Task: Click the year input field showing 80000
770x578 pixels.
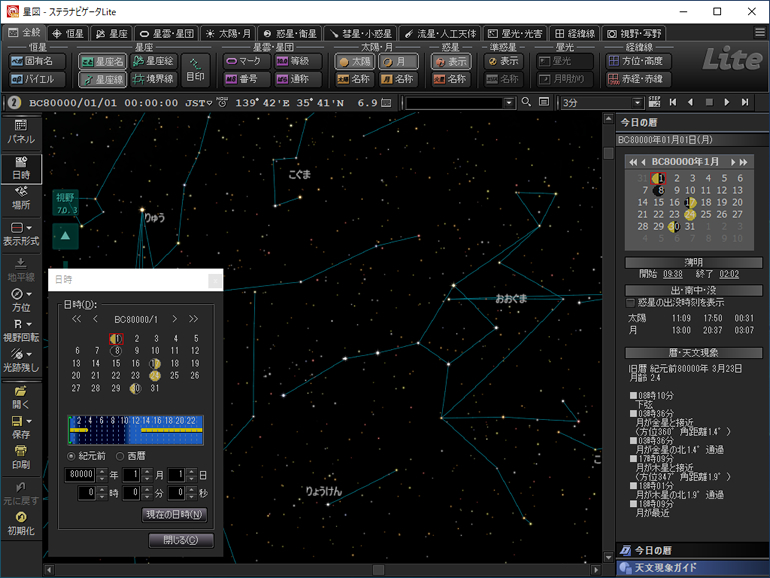Action: pos(80,474)
